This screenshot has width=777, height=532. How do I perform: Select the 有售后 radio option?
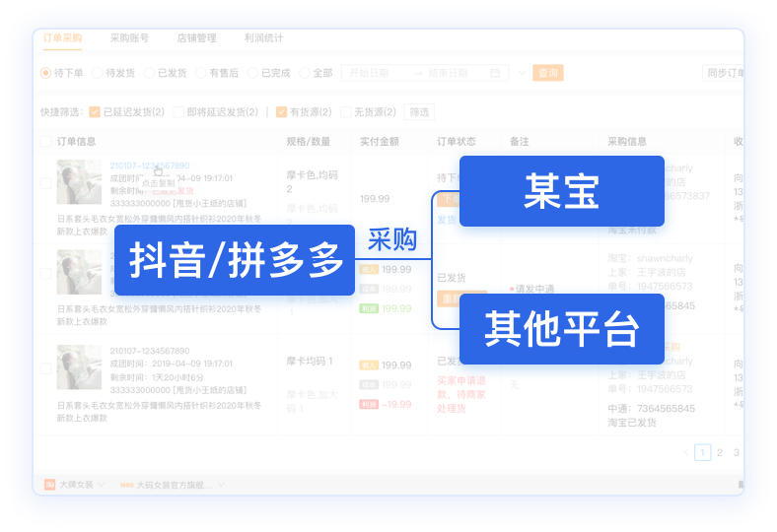pyautogui.click(x=201, y=73)
